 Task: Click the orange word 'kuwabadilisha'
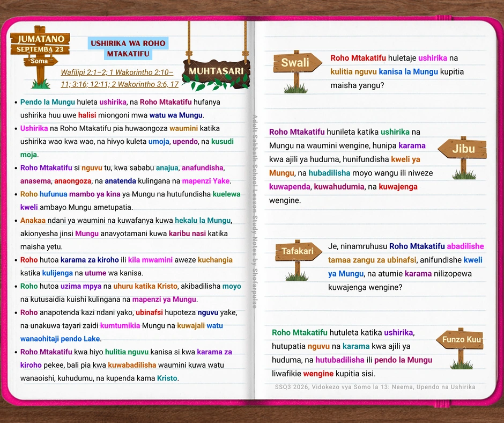pyautogui.click(x=132, y=366)
